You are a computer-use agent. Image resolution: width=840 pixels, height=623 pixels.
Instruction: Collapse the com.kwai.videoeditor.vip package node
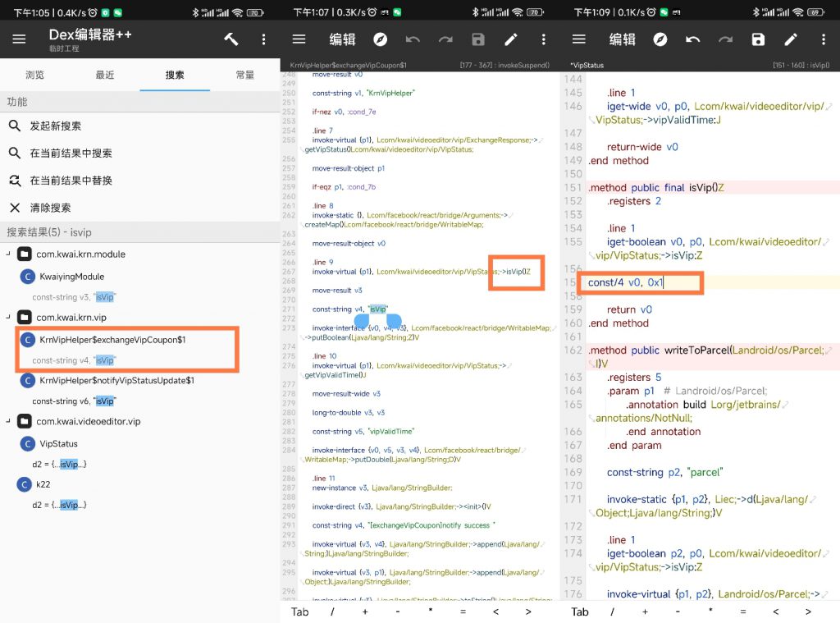tap(8, 421)
